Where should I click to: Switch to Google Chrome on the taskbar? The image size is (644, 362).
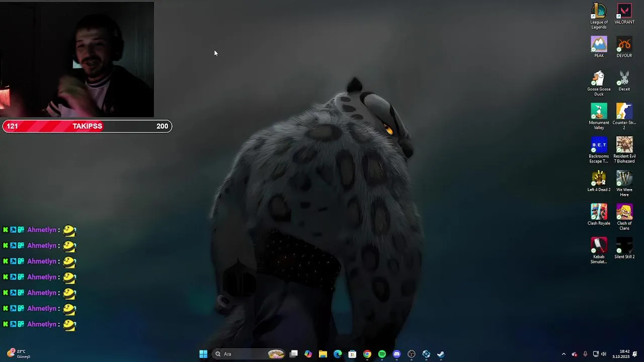[367, 354]
